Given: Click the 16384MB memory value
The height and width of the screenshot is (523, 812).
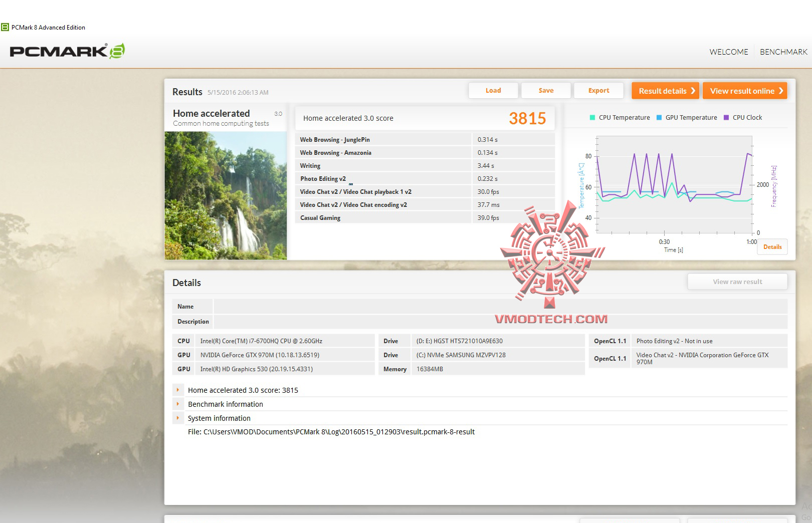Looking at the screenshot, I should click(x=430, y=369).
